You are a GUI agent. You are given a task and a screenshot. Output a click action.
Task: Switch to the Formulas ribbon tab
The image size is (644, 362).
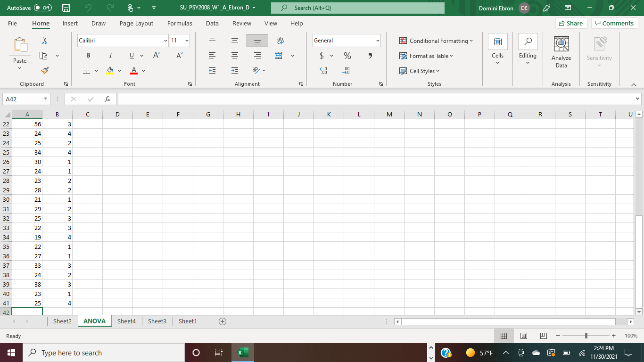[180, 23]
